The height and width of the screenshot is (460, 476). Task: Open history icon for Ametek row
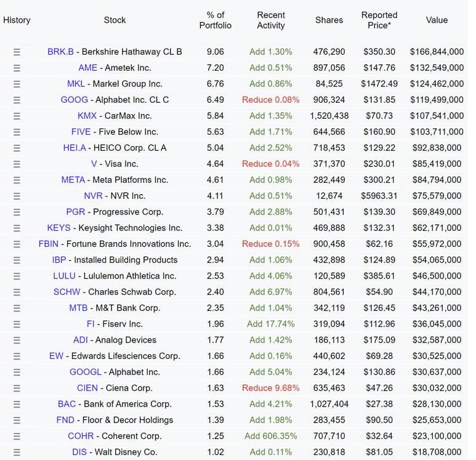pos(17,68)
